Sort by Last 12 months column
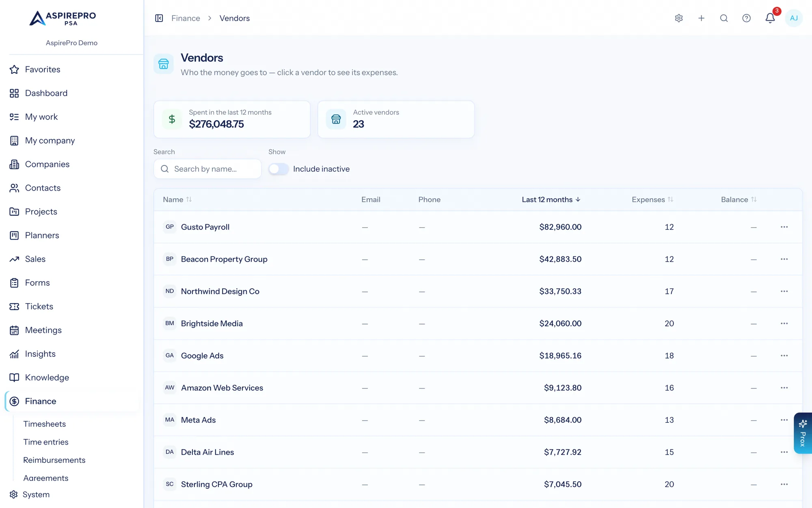This screenshot has height=508, width=812. coord(551,200)
